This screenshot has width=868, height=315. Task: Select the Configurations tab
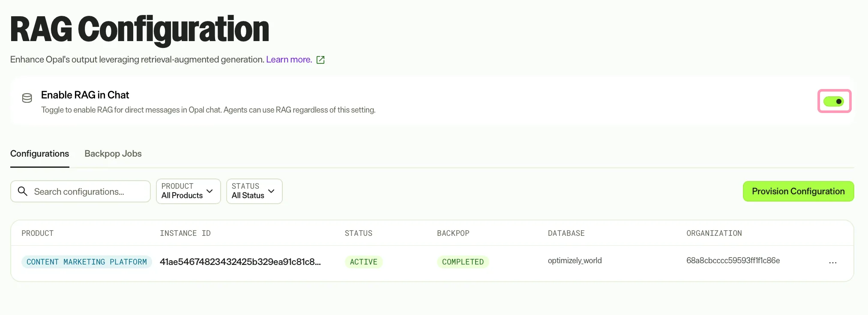tap(40, 154)
